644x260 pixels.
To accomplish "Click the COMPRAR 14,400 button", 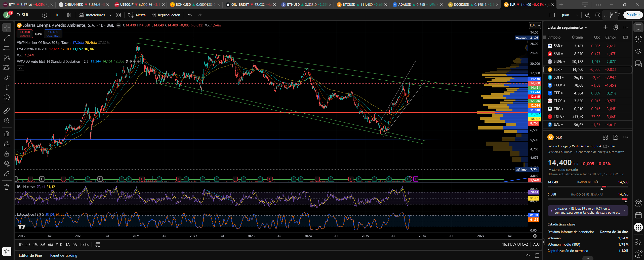I will (53, 34).
